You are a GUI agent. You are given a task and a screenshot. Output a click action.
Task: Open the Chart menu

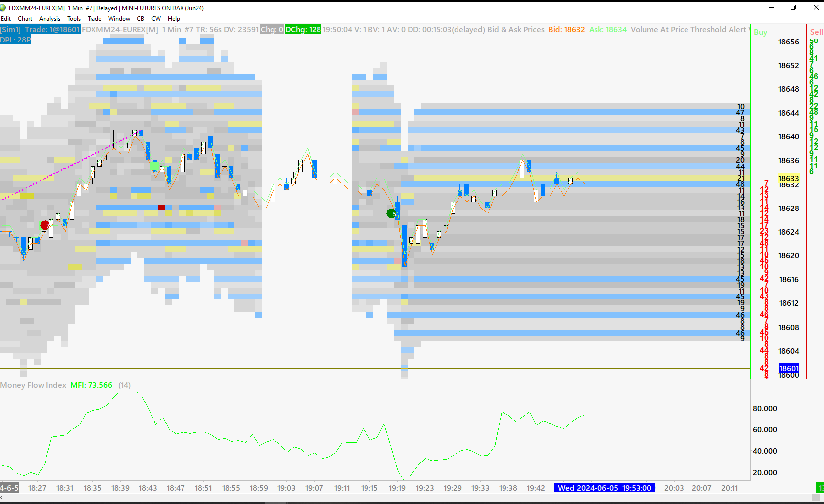(25, 19)
